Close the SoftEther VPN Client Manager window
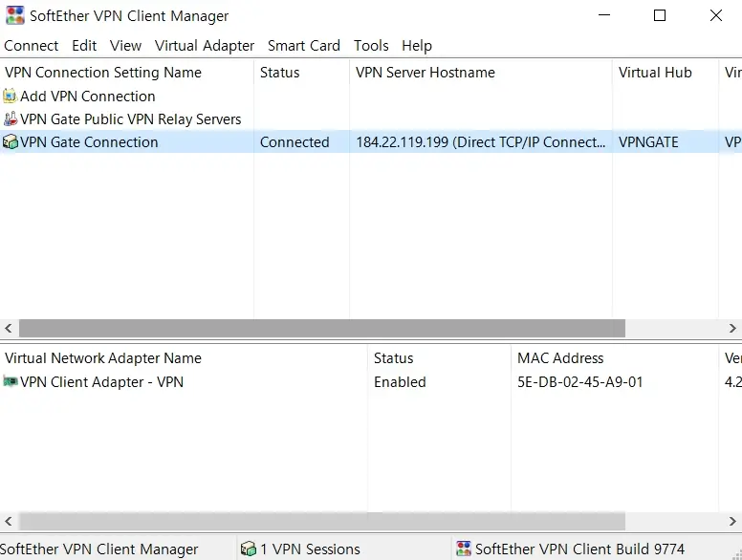Image resolution: width=742 pixels, height=560 pixels. coord(716,15)
